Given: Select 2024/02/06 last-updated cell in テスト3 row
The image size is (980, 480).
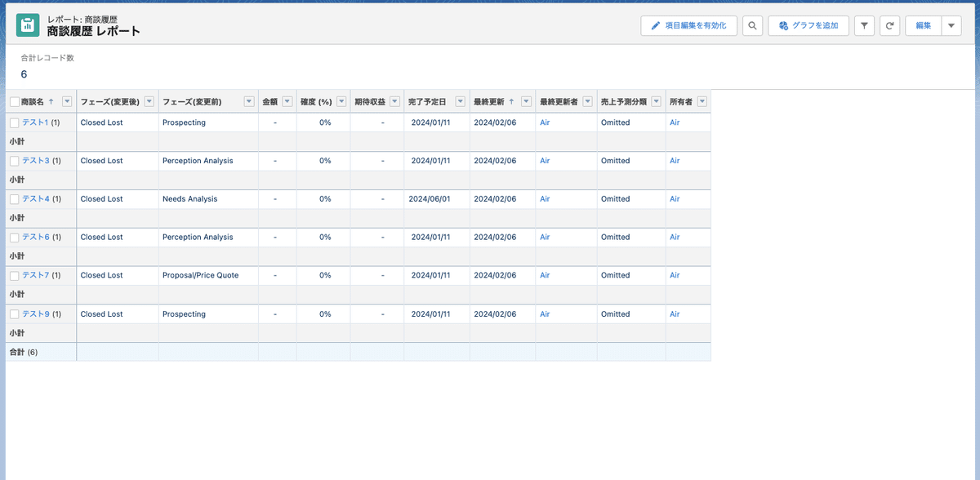Looking at the screenshot, I should [x=502, y=161].
